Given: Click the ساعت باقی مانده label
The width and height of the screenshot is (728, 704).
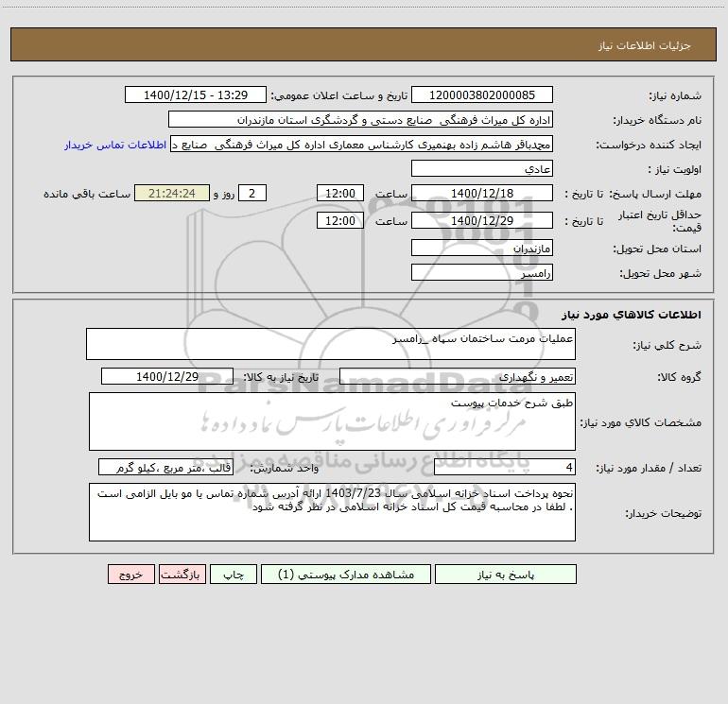Looking at the screenshot, I should pyautogui.click(x=87, y=194).
